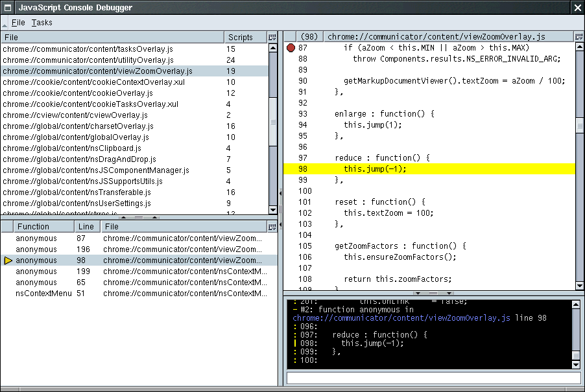Select nsJSSupportsUtils.js script row

(x=135, y=181)
